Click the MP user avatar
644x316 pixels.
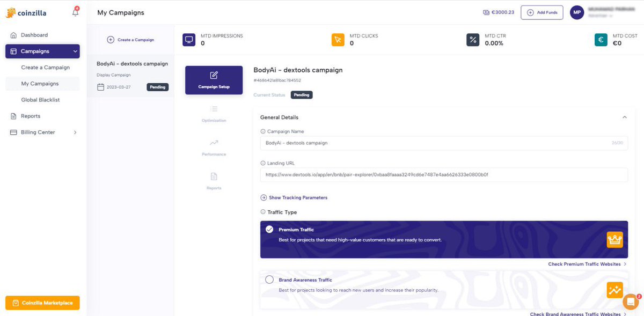coord(577,12)
